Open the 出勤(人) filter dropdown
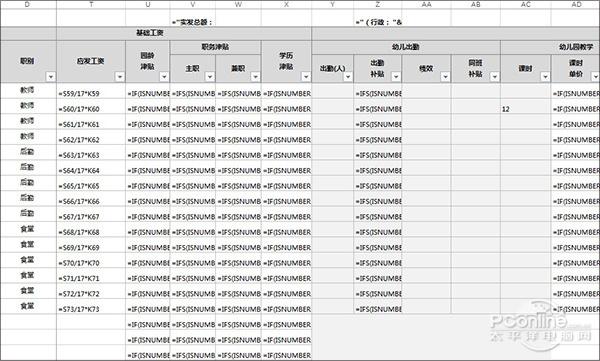600x361 pixels. (348, 77)
